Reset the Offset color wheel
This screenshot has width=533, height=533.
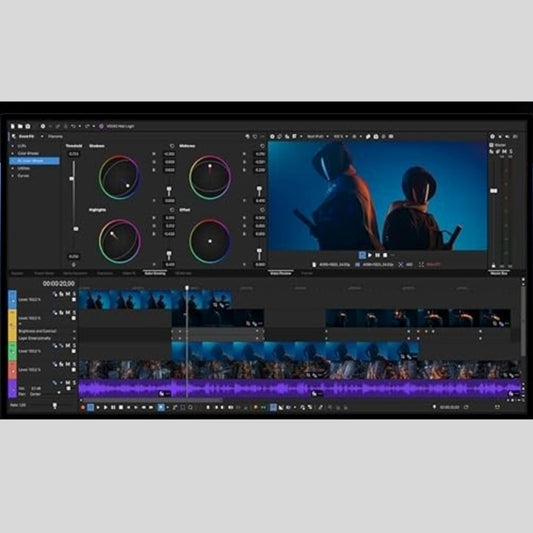click(x=262, y=210)
